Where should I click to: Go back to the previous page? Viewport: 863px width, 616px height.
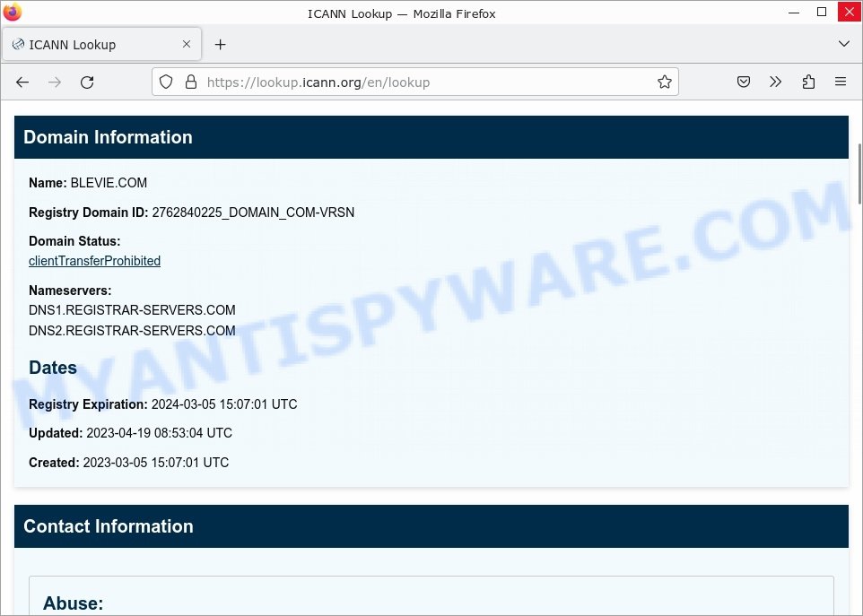[22, 82]
